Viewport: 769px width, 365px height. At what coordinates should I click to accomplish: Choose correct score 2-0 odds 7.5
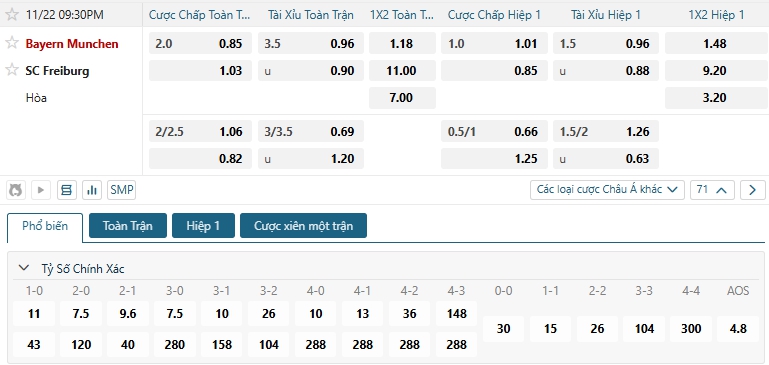click(x=81, y=313)
